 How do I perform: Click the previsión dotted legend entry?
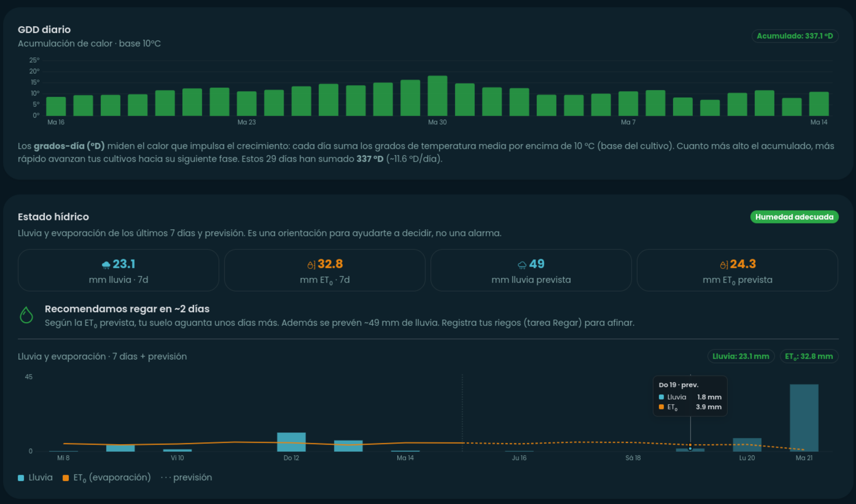(186, 478)
